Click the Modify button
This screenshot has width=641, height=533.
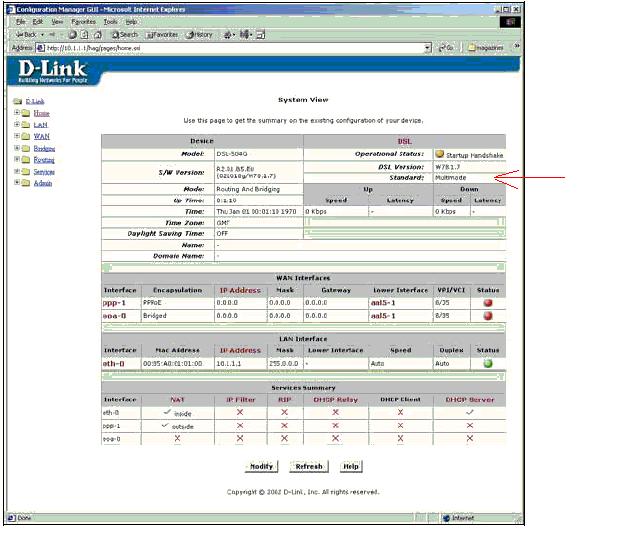pos(261,466)
